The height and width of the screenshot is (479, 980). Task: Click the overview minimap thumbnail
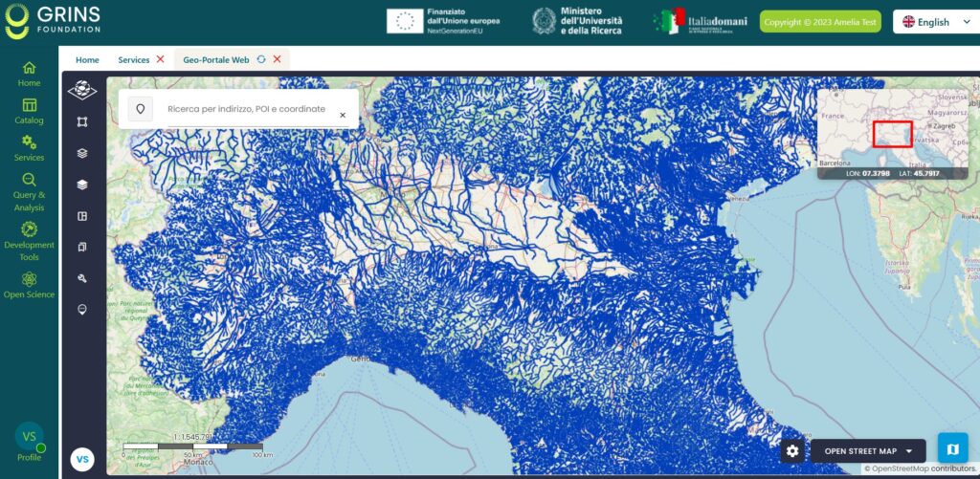892,128
